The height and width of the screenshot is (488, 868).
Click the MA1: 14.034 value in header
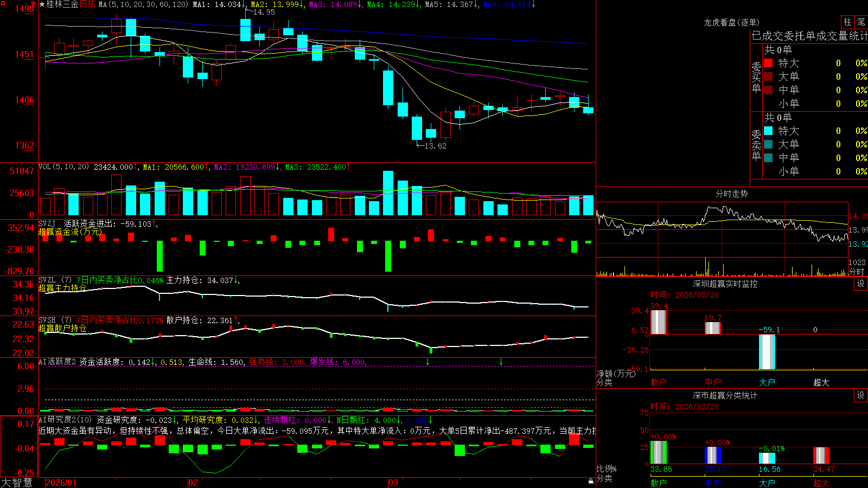coord(219,4)
